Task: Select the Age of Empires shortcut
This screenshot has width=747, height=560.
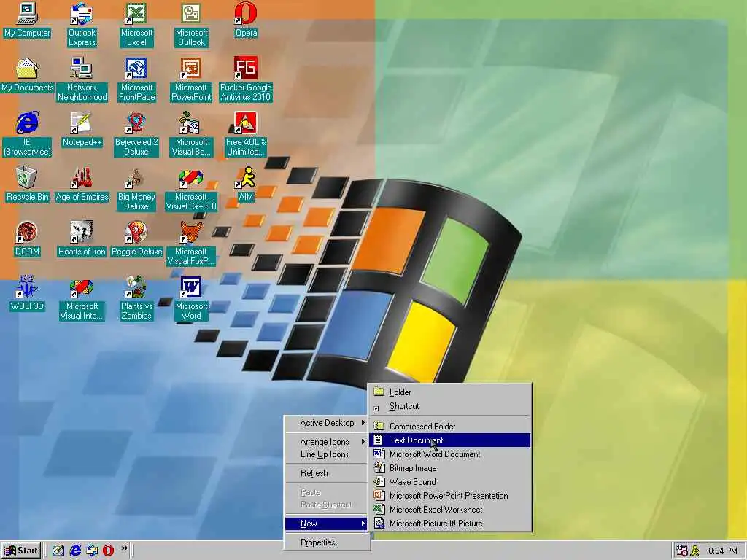Action: click(x=82, y=184)
